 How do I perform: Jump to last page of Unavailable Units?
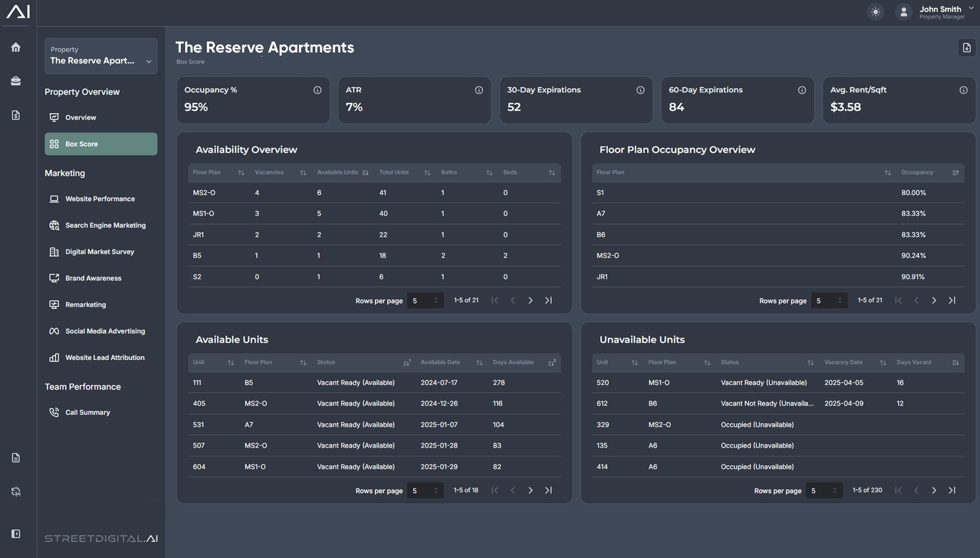tap(952, 490)
